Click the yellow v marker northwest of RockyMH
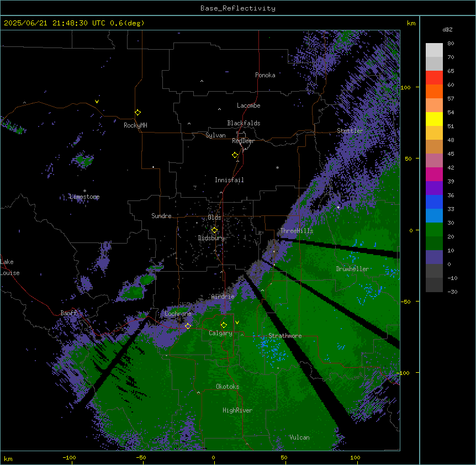Image resolution: width=476 pixels, height=465 pixels. point(97,102)
